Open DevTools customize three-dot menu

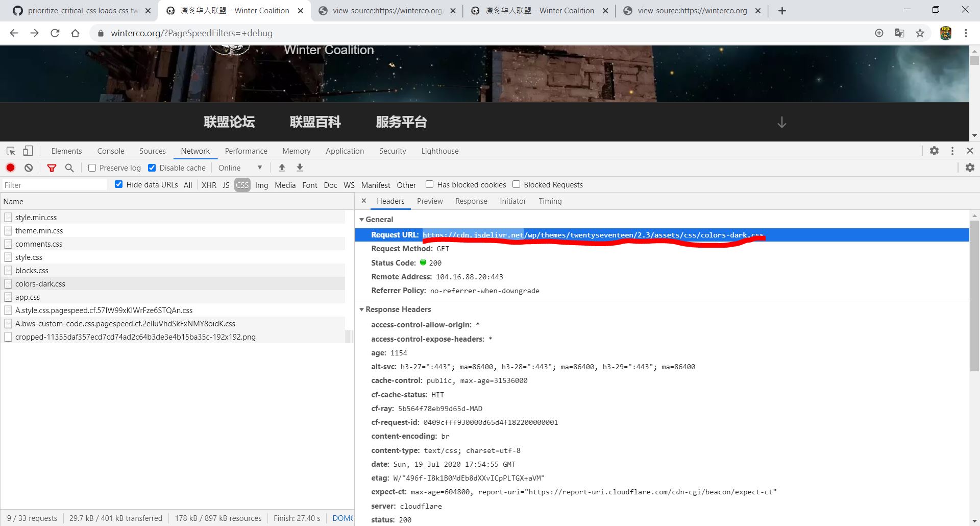[952, 151]
